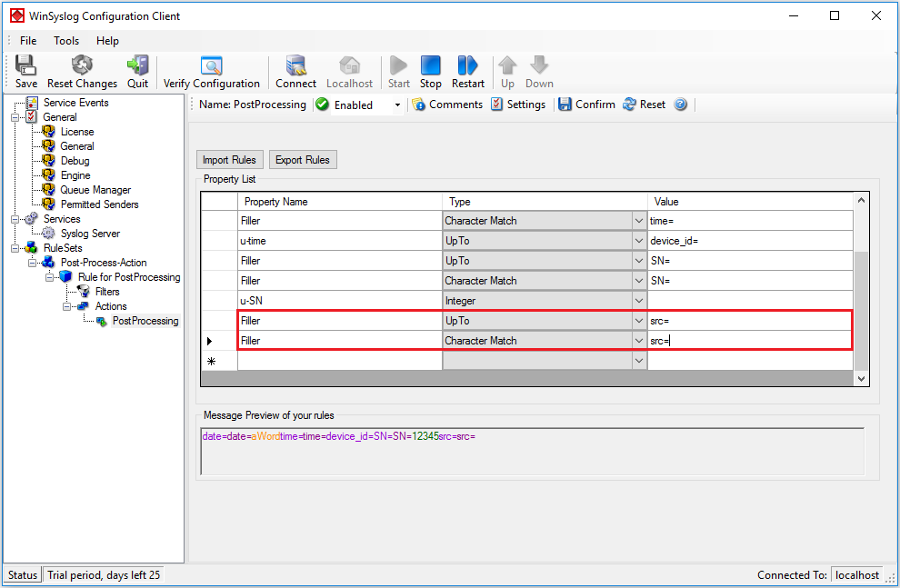Open Type dropdown of last src= row

click(x=638, y=341)
